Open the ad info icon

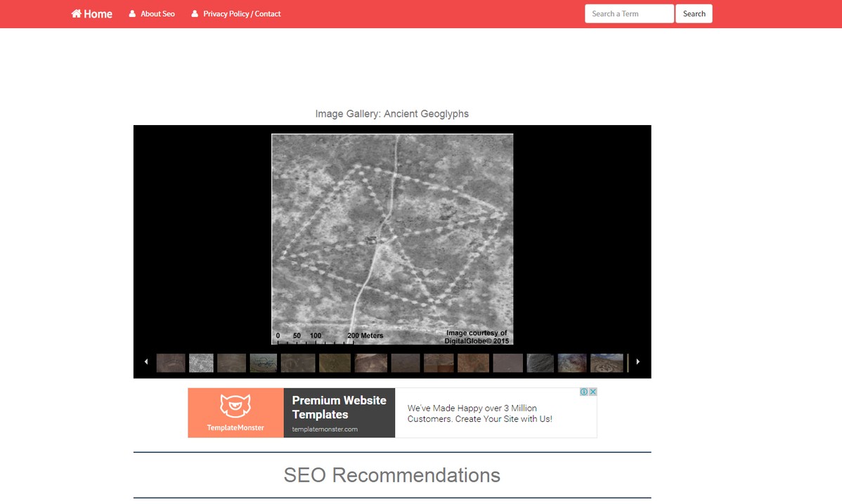tap(584, 392)
